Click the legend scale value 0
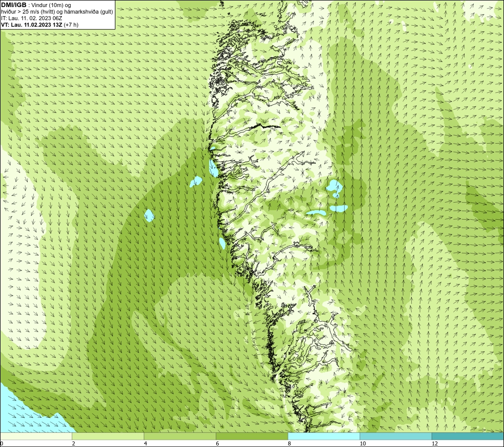Screen dimensions: 504x447 point(2,443)
